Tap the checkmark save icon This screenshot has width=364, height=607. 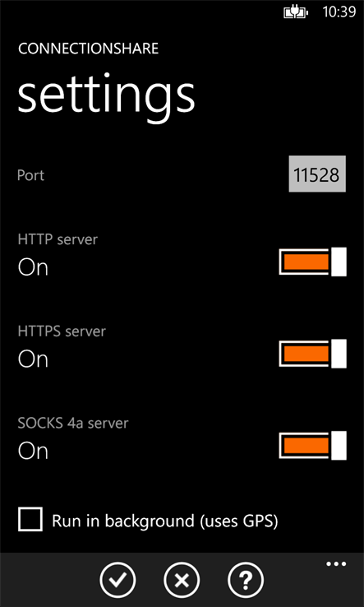point(117,581)
